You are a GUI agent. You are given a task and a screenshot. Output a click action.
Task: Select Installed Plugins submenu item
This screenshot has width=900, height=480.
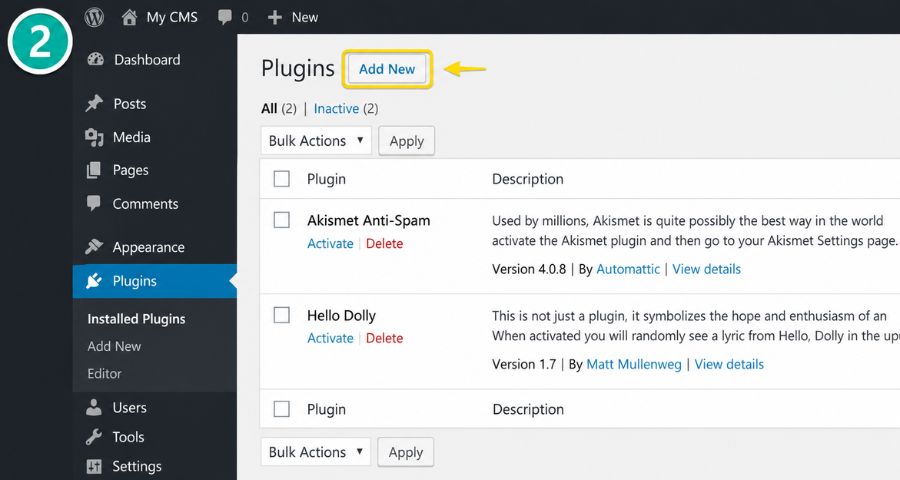(136, 319)
